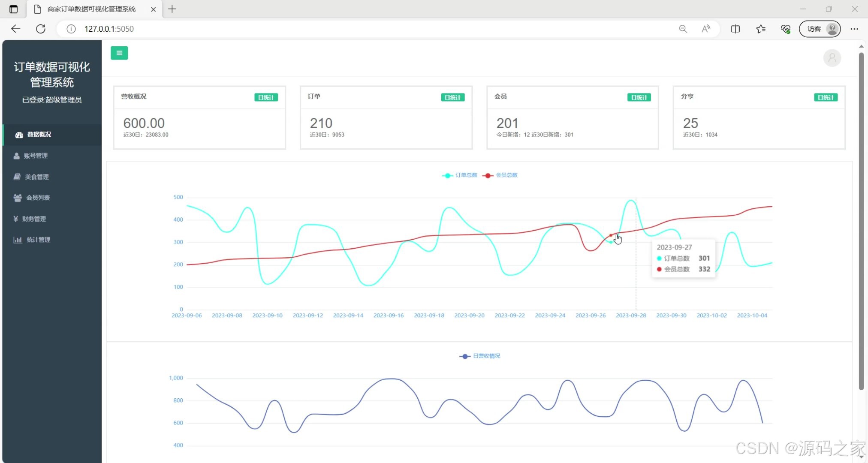Open the browser settings ellipsis menu
868x463 pixels.
pos(854,29)
